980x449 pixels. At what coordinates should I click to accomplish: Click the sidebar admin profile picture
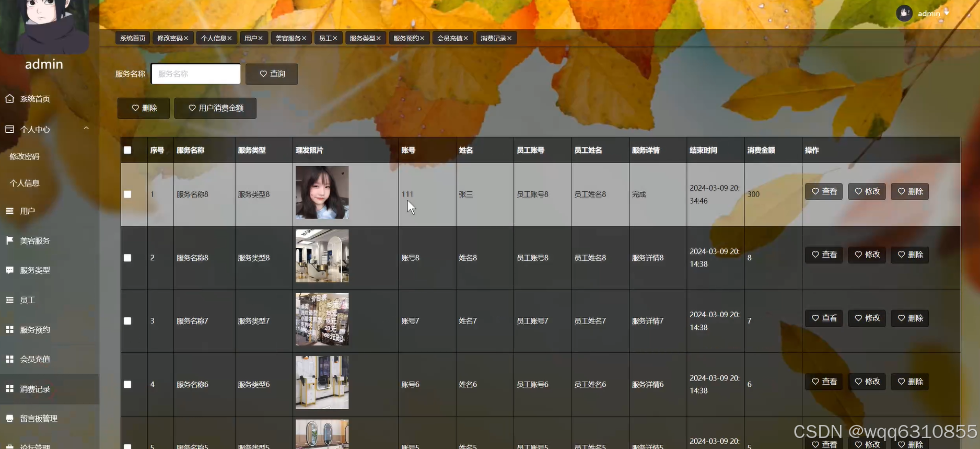(44, 26)
